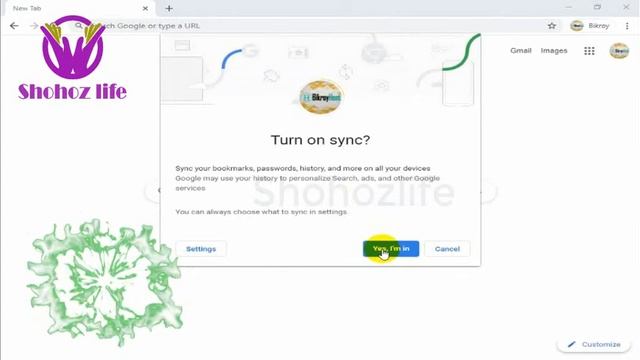Open the Gmail link
The height and width of the screenshot is (360, 640).
520,51
